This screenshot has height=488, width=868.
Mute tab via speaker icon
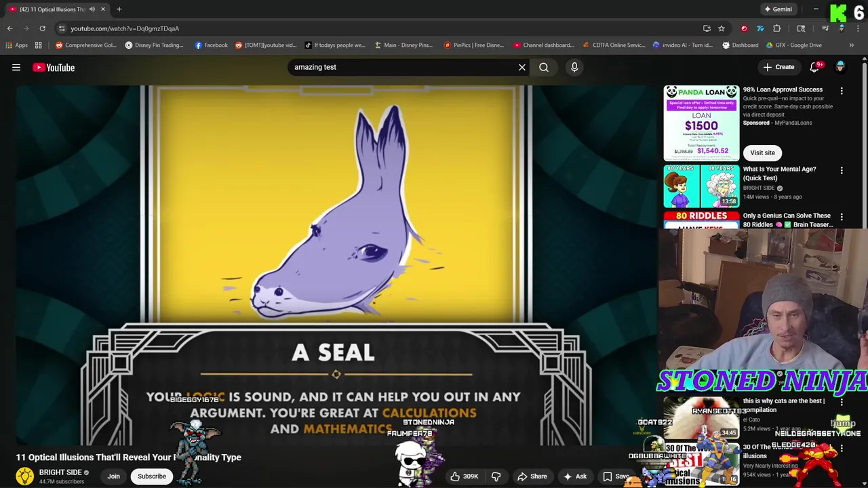tap(92, 9)
